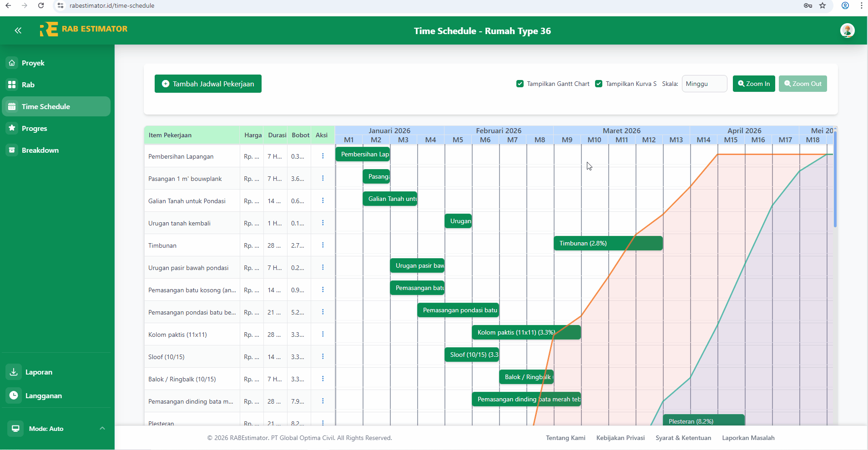Reload the page with browser refresh icon

coord(41,5)
